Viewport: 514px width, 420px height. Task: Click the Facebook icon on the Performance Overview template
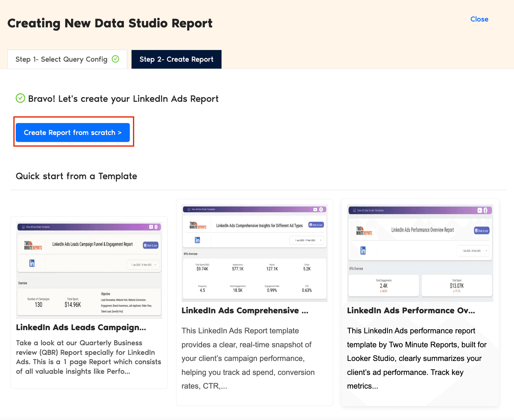pyautogui.click(x=485, y=210)
